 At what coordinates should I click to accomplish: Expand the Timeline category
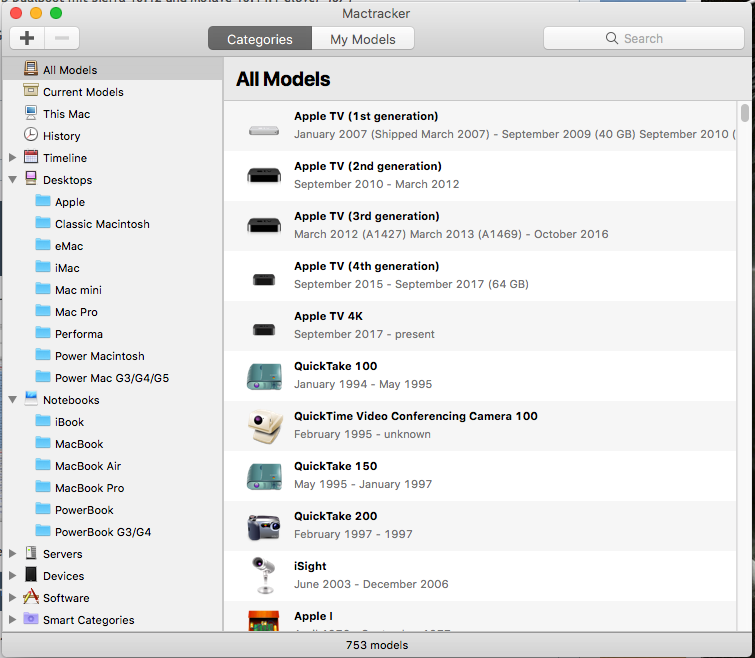pos(13,157)
